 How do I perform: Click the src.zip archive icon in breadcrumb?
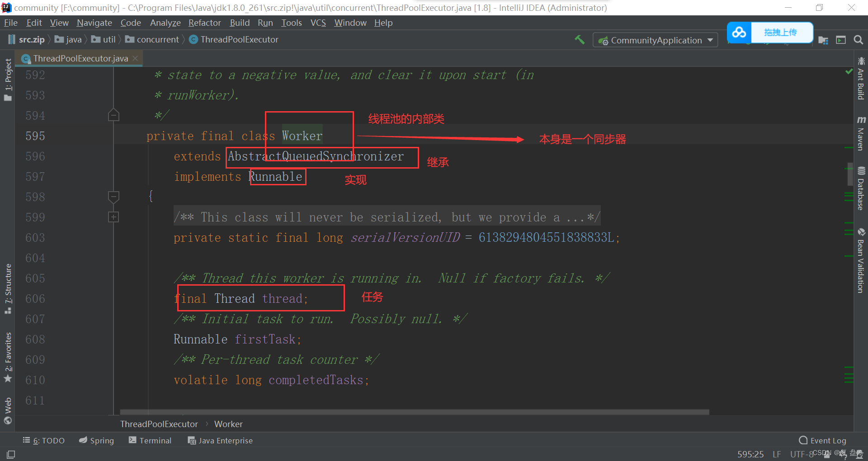point(12,40)
